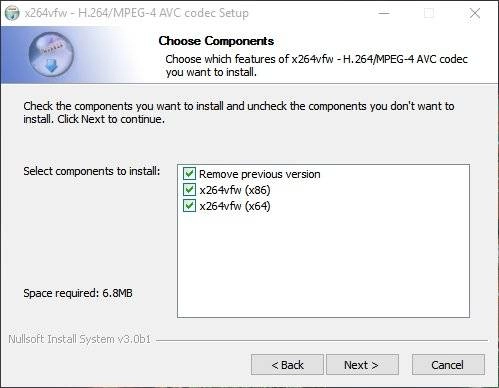Click the window title 'x264vfw - H.264/MPEG-4 AVC codec Setup'

[137, 13]
